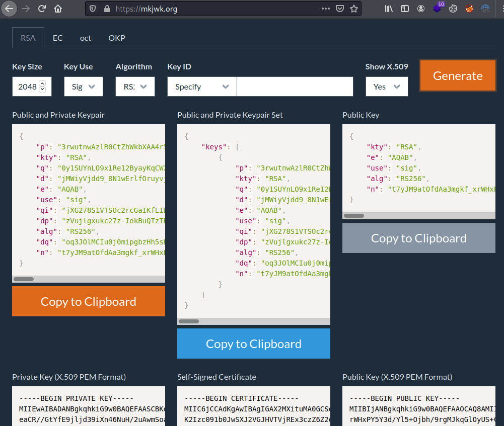Open the OKP key type tab
The image size is (504, 426).
(117, 38)
